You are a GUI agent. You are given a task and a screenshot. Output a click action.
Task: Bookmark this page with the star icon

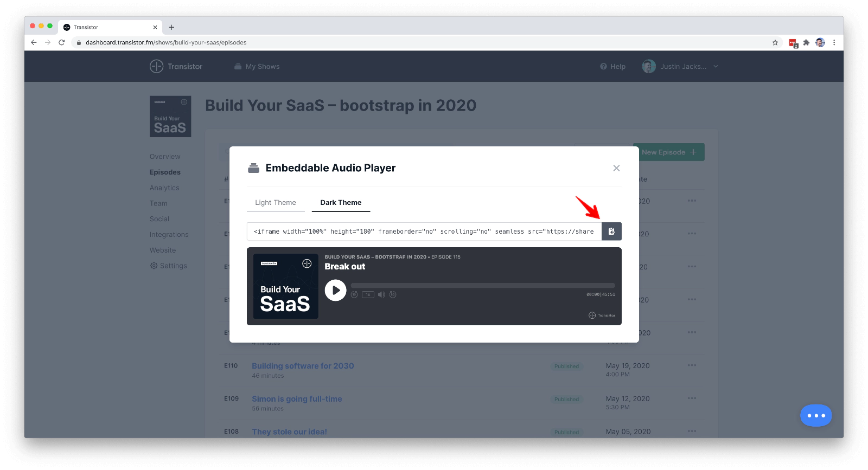coord(775,43)
